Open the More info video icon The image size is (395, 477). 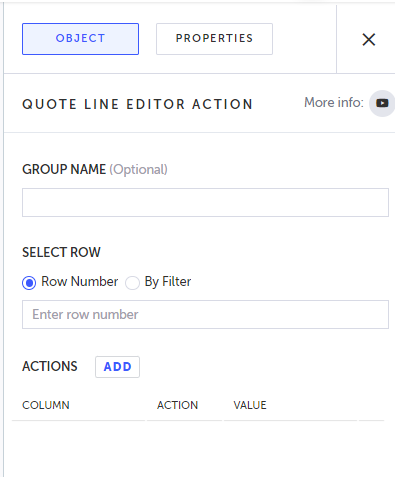point(382,103)
